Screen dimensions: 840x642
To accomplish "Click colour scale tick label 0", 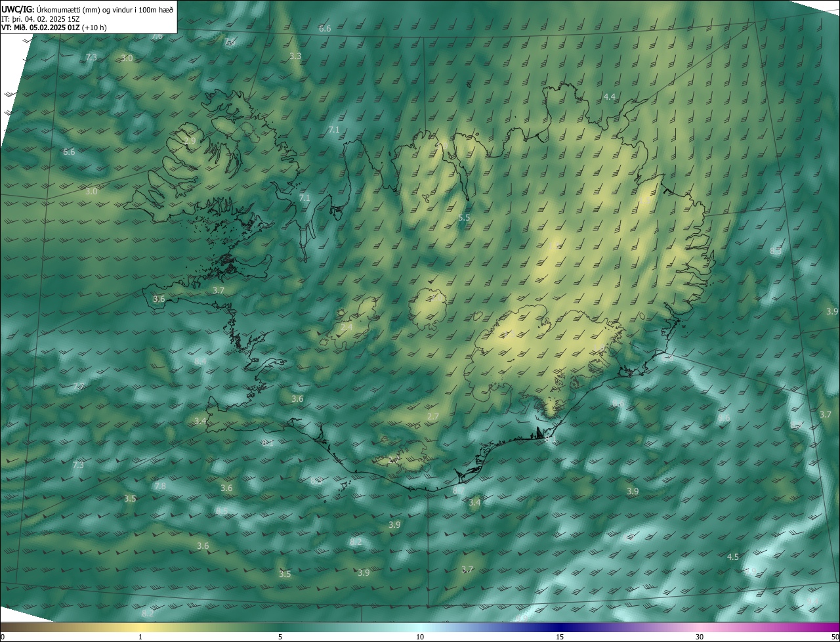I will click(x=3, y=637).
